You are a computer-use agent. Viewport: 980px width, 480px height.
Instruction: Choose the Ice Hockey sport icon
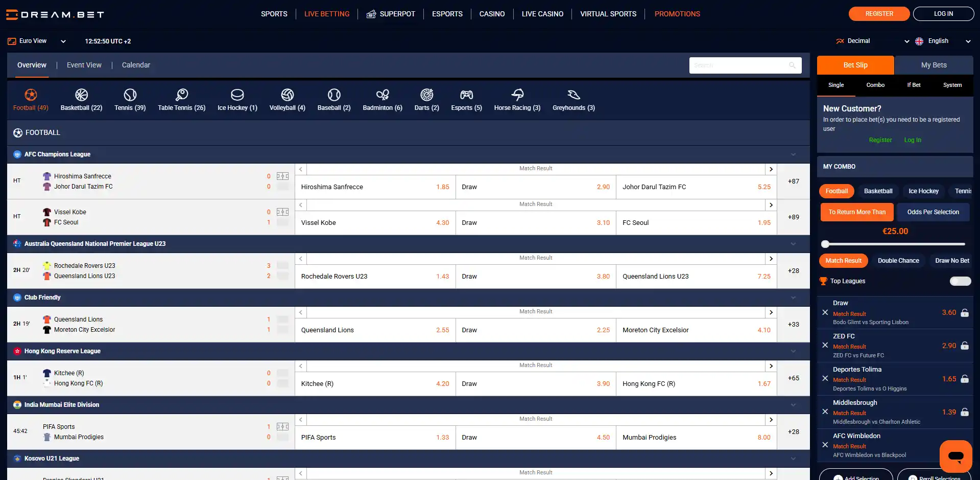tap(237, 95)
